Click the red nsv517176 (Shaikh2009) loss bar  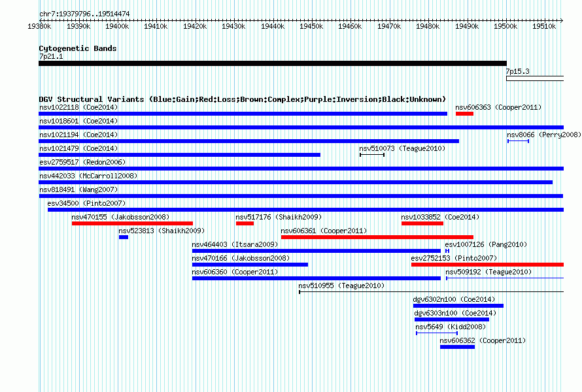[245, 223]
